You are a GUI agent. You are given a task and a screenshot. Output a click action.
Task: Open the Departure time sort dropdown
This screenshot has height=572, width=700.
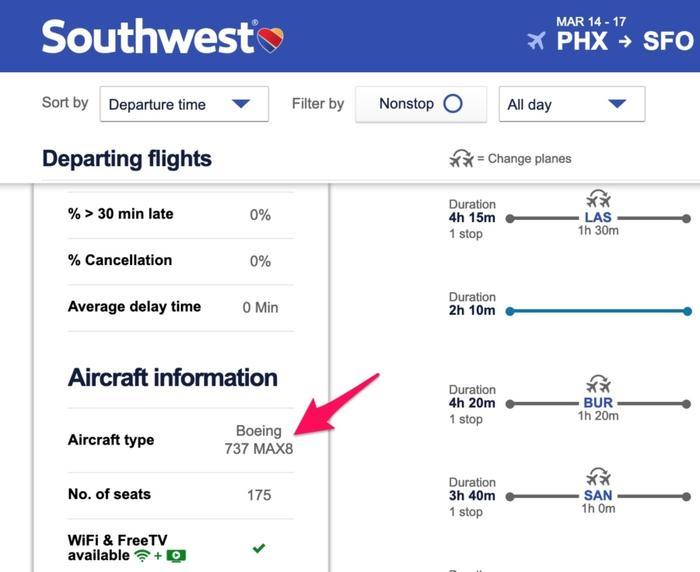(x=184, y=104)
